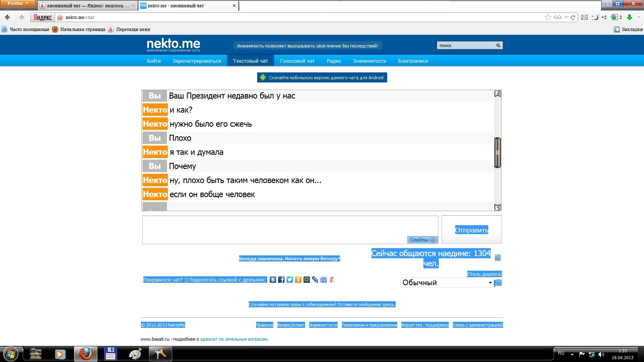Download Android mobile version banner
The height and width of the screenshot is (362, 644).
click(x=322, y=78)
